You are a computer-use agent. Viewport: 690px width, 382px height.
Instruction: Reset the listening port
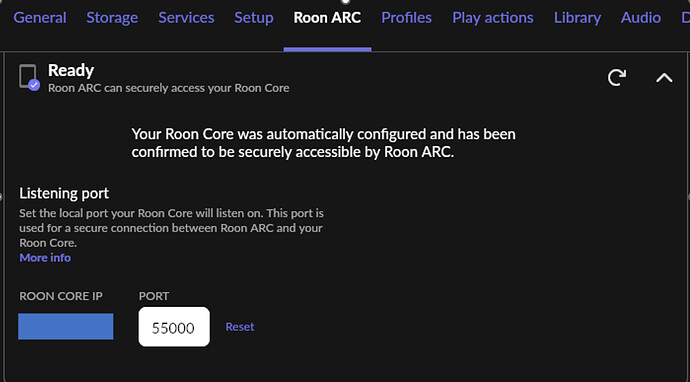coord(240,327)
